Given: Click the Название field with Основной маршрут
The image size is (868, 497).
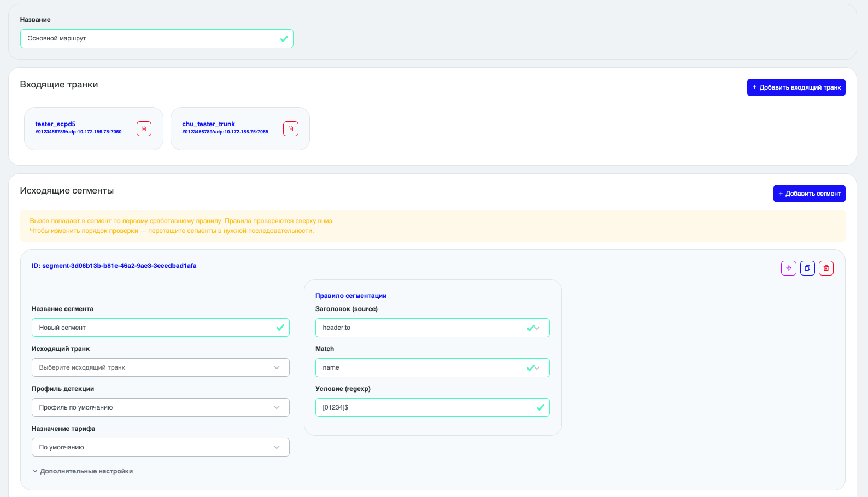Looking at the screenshot, I should (157, 39).
